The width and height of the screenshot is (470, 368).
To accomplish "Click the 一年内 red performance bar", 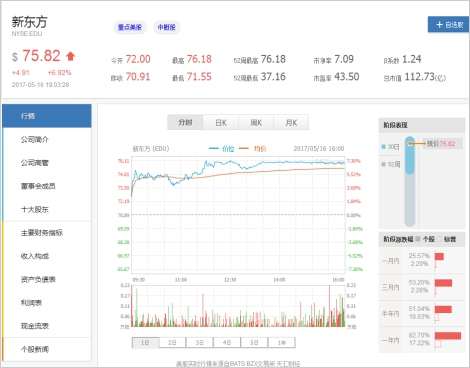I will [x=448, y=336].
